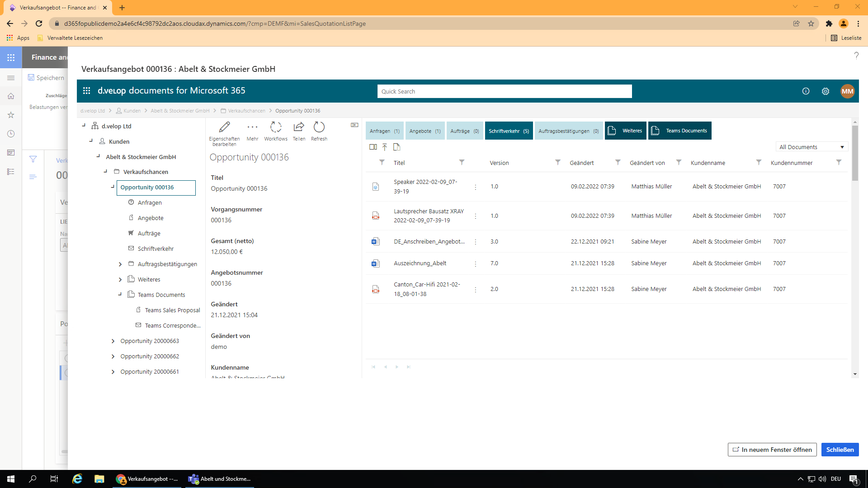Collapse the Opportunity 000136 node
Image resolution: width=868 pixels, height=488 pixels.
tap(113, 187)
